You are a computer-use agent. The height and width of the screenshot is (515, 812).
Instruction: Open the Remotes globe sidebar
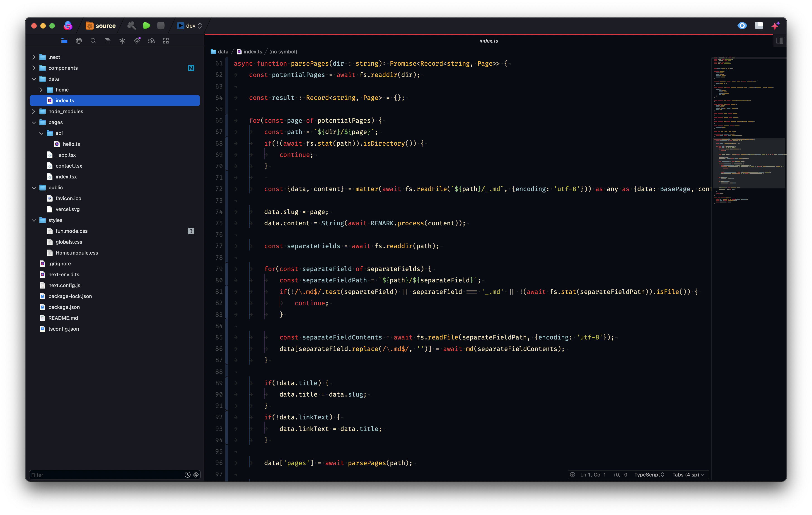(79, 41)
